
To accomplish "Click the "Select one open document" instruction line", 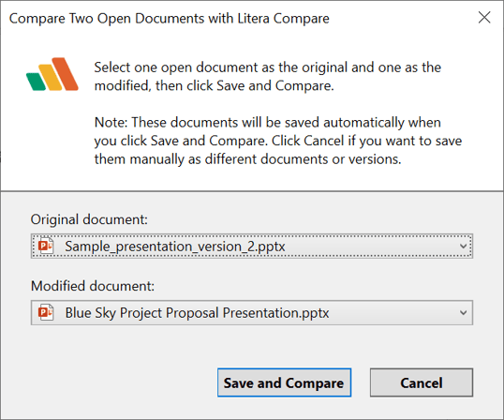I will [267, 67].
